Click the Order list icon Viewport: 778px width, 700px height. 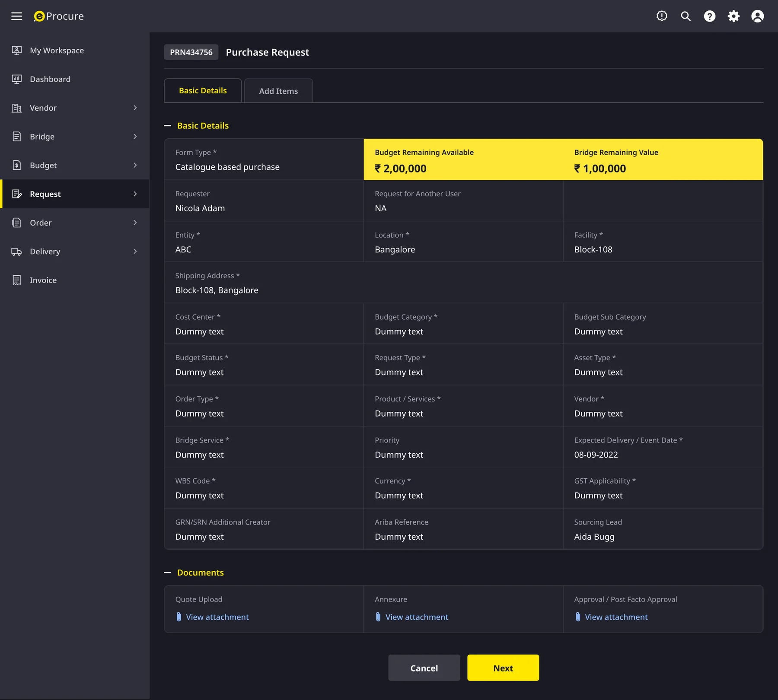tap(16, 223)
